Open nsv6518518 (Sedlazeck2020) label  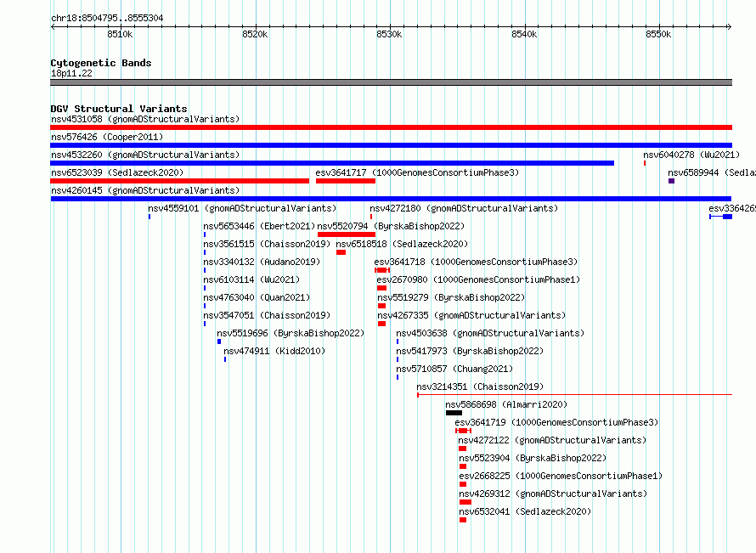click(402, 244)
